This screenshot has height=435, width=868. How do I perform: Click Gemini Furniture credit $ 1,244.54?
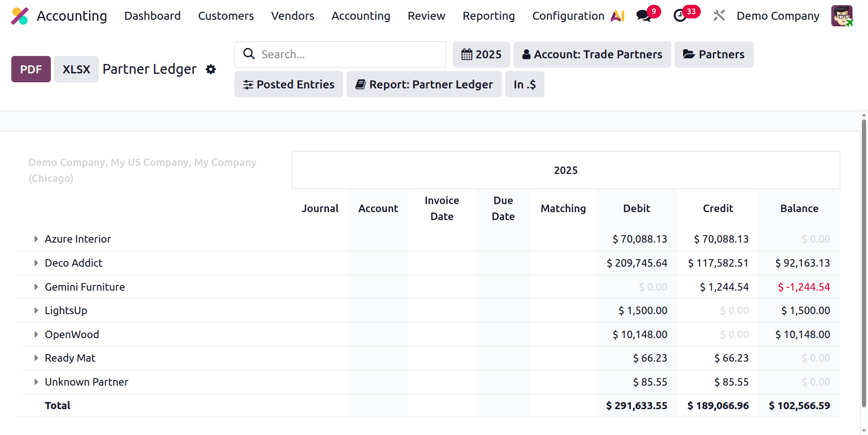click(724, 287)
